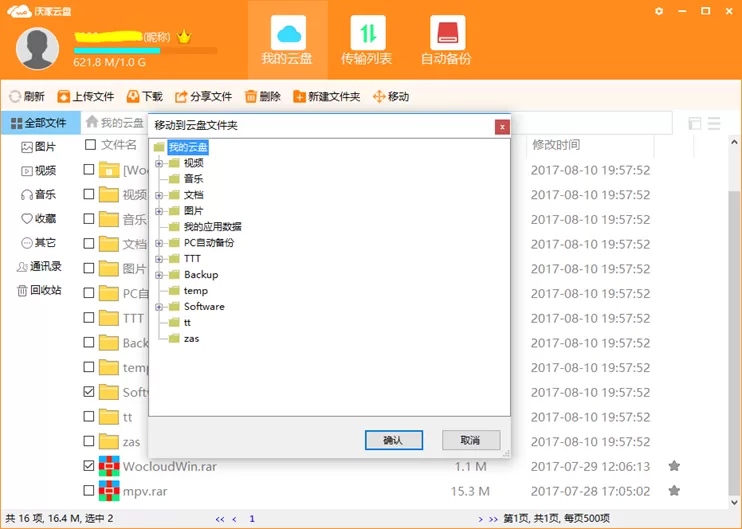Select 音乐 folder in dialog tree
The image size is (742, 529).
194,179
